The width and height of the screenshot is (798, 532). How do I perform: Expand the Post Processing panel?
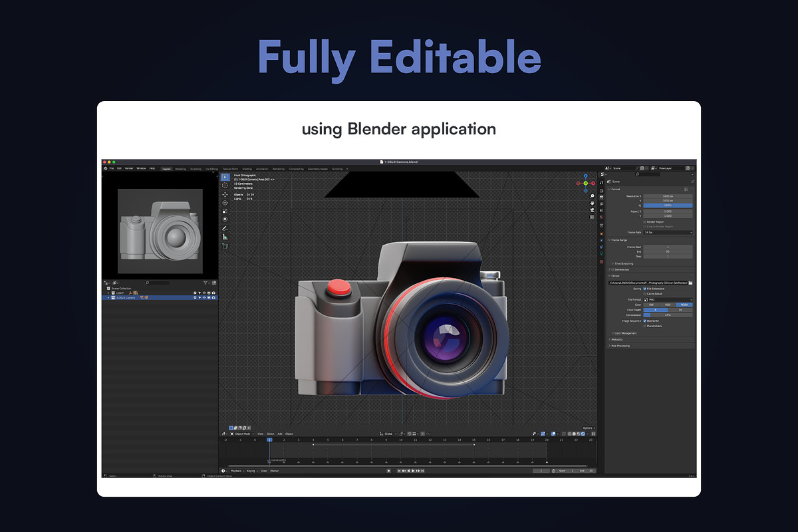pyautogui.click(x=609, y=346)
